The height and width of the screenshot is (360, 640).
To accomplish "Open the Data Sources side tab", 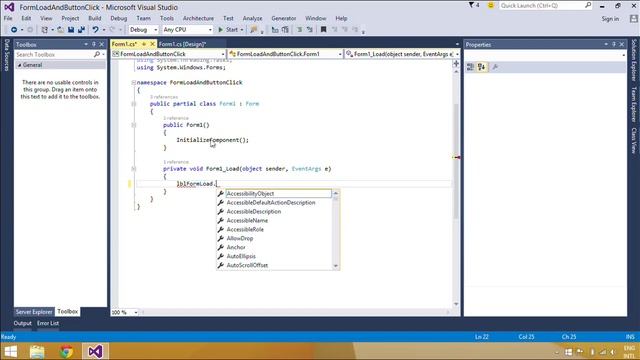I will 7,55.
